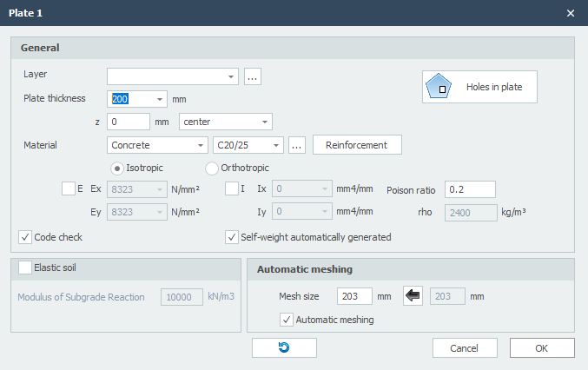Click the Poison ratio input field
The height and width of the screenshot is (370, 588).
click(x=470, y=189)
